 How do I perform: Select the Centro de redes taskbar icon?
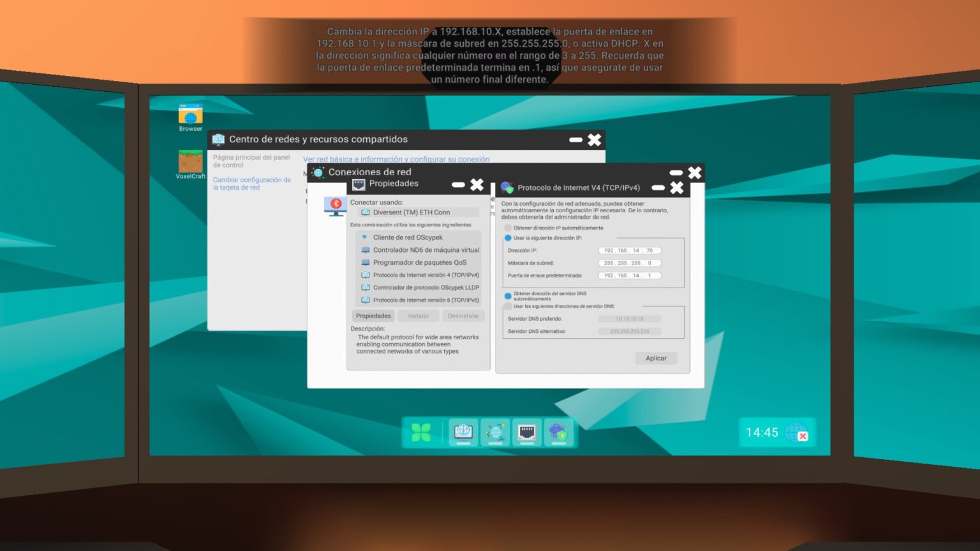(x=463, y=432)
